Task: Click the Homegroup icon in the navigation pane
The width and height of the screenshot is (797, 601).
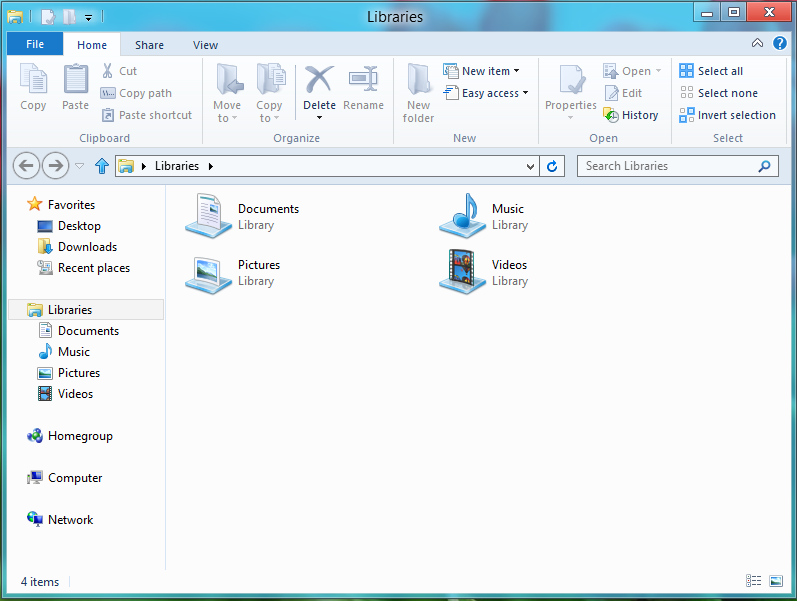Action: pos(36,436)
